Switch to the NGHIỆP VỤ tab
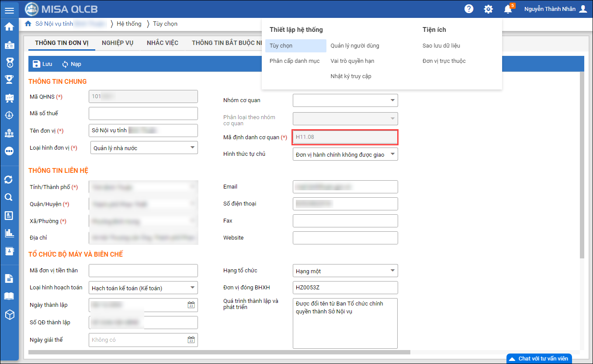Screen dimensions: 593x364 [118, 43]
